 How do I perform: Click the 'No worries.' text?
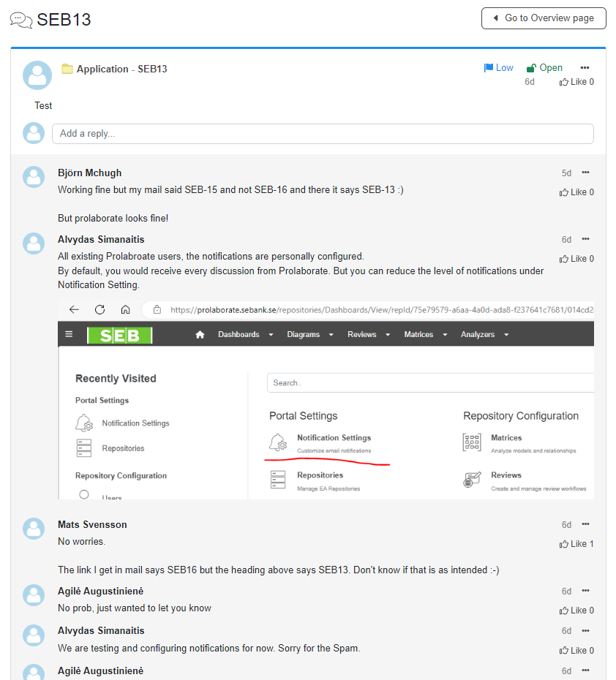(x=81, y=542)
